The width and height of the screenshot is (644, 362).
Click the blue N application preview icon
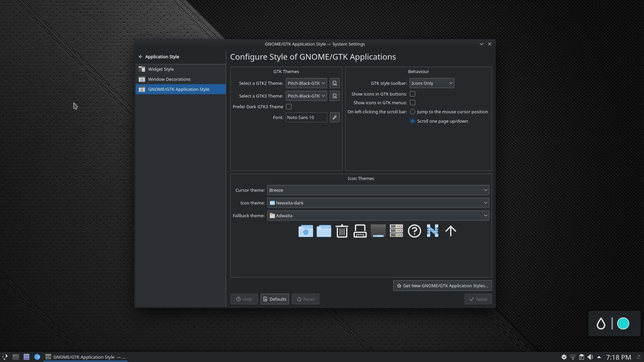click(432, 231)
